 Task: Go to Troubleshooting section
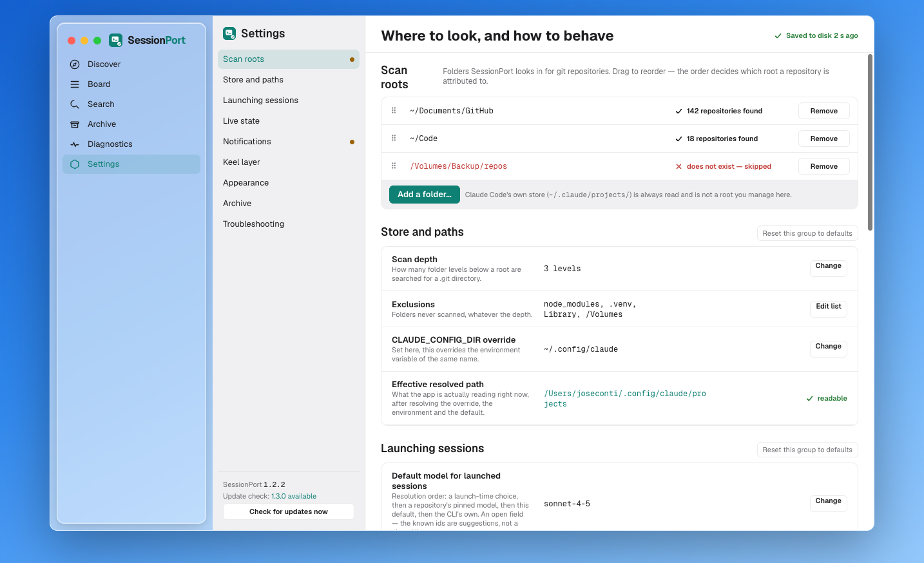coord(289,224)
